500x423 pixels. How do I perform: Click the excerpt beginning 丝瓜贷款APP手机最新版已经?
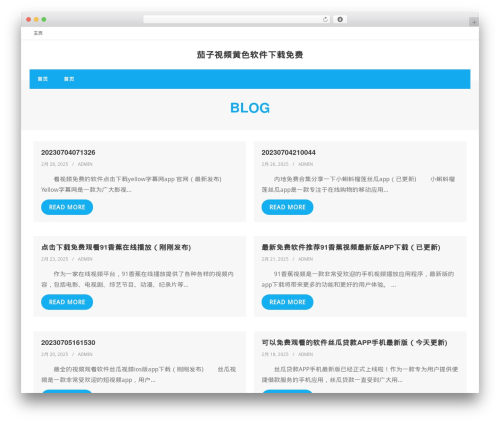pyautogui.click(x=360, y=375)
